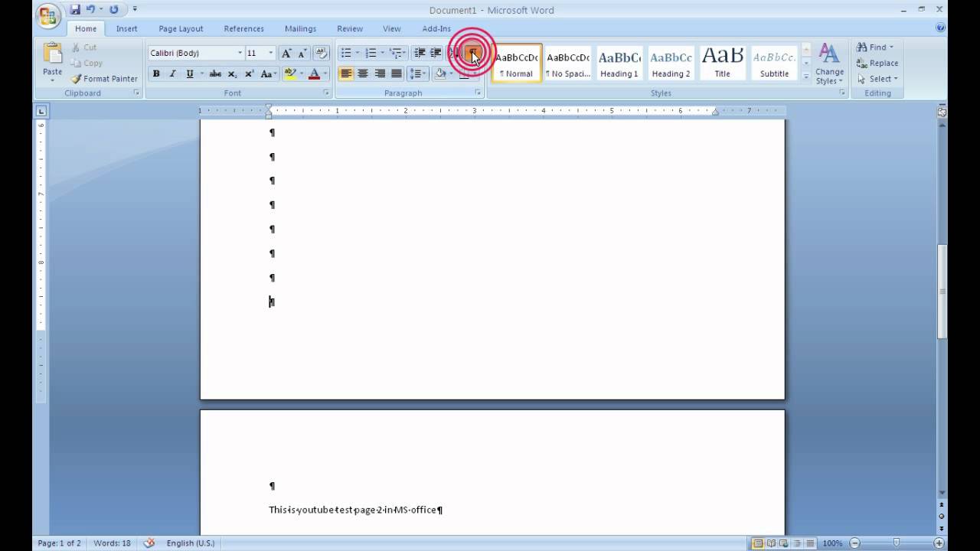Image resolution: width=980 pixels, height=551 pixels.
Task: Open the Page Layout tab
Action: point(181,29)
